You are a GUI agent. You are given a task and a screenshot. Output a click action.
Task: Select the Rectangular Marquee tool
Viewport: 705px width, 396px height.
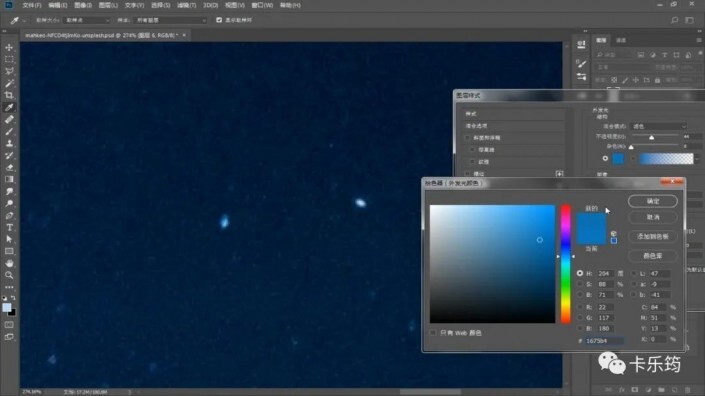pos(9,59)
